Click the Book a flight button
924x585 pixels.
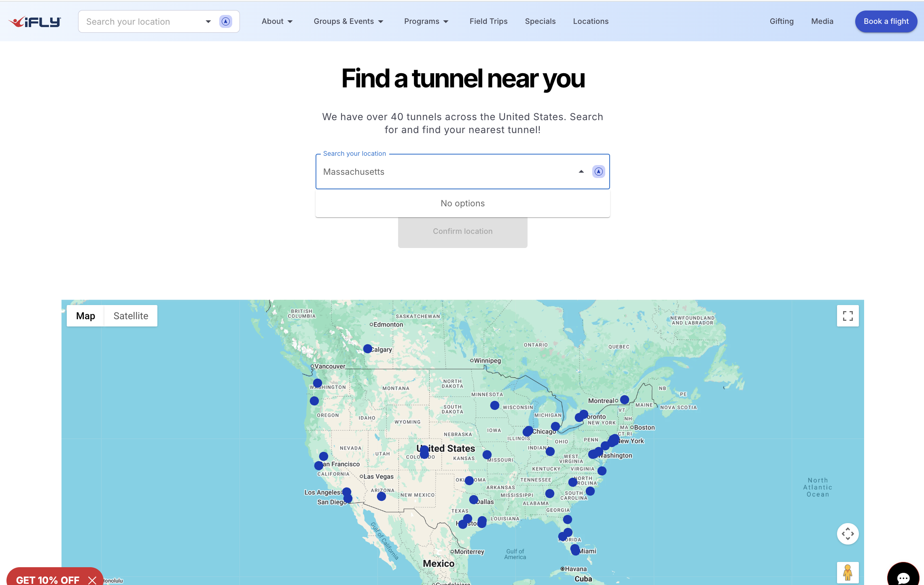[886, 21]
